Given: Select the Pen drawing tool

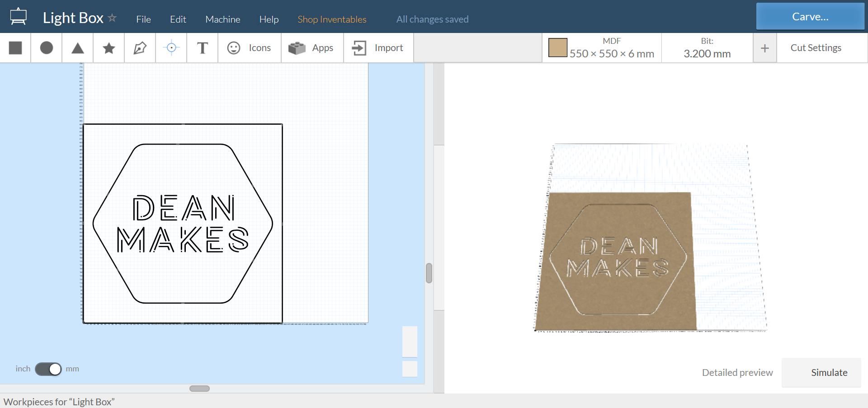Looking at the screenshot, I should (140, 48).
